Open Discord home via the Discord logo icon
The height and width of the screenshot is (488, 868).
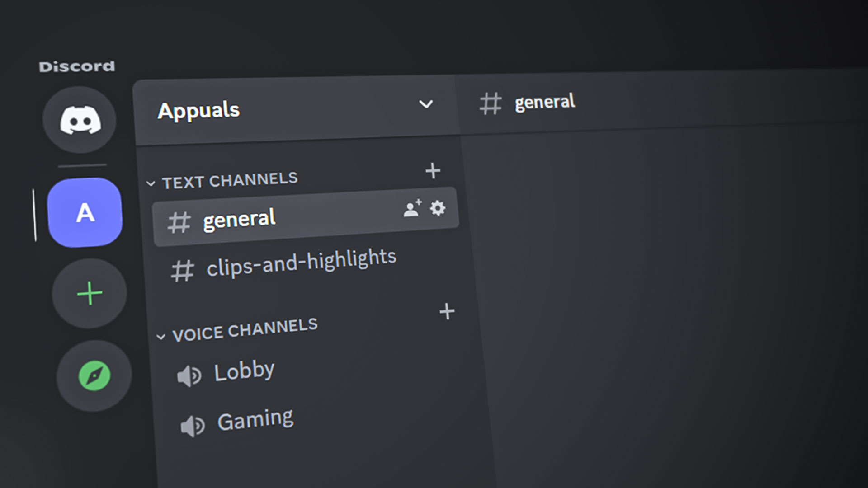click(x=79, y=119)
